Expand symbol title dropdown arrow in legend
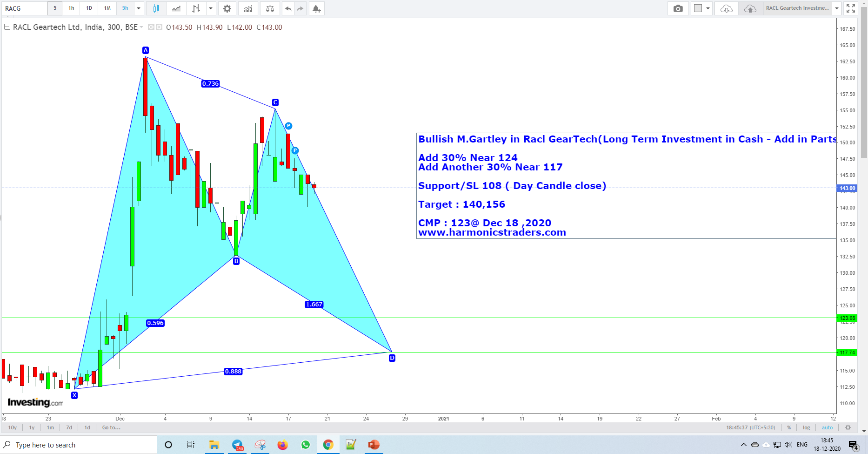 click(x=141, y=27)
